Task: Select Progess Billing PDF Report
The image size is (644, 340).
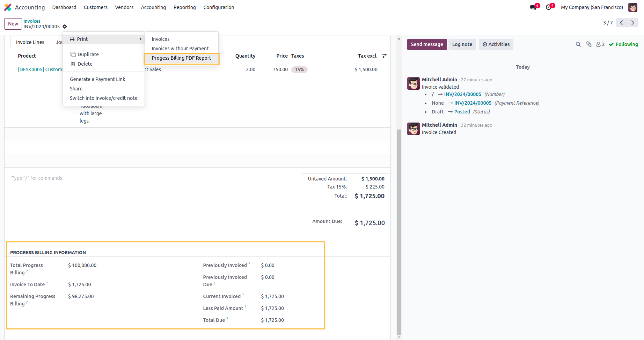Action: (x=181, y=58)
